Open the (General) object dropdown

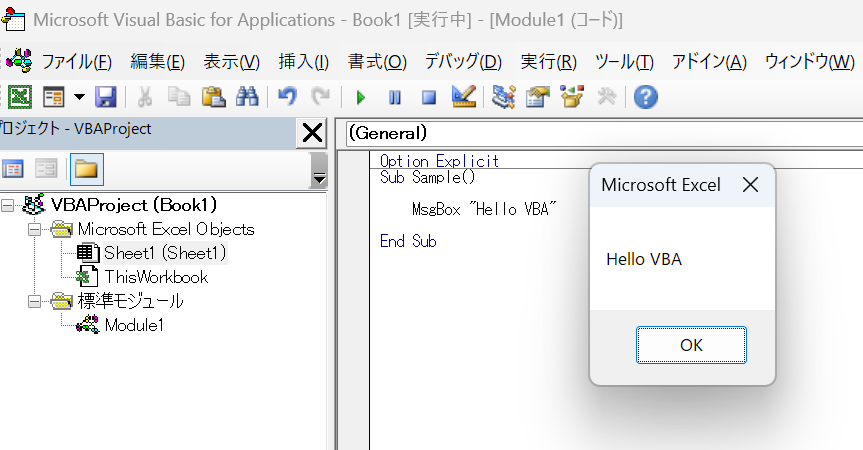(x=604, y=134)
